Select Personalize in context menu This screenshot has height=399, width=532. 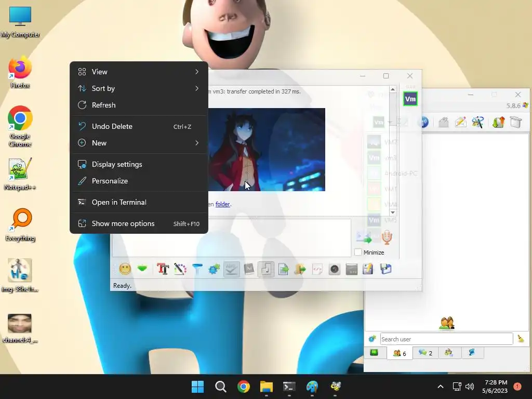click(x=139, y=181)
